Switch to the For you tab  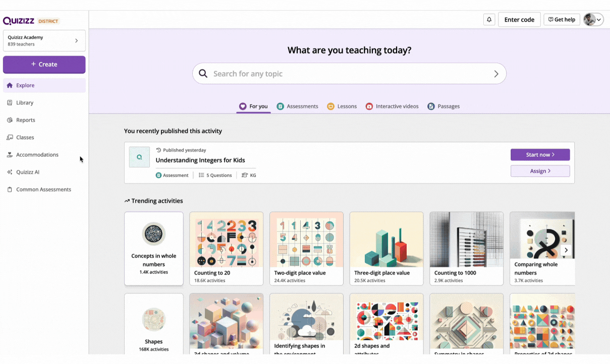coord(253,106)
